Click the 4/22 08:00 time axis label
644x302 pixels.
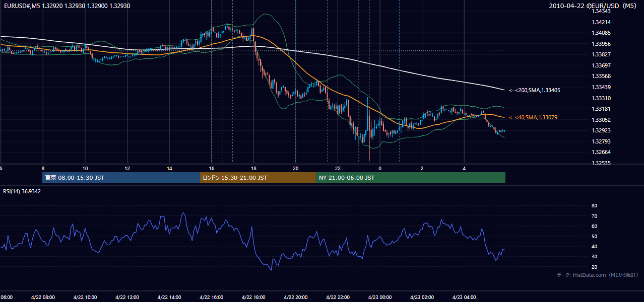pyautogui.click(x=43, y=297)
